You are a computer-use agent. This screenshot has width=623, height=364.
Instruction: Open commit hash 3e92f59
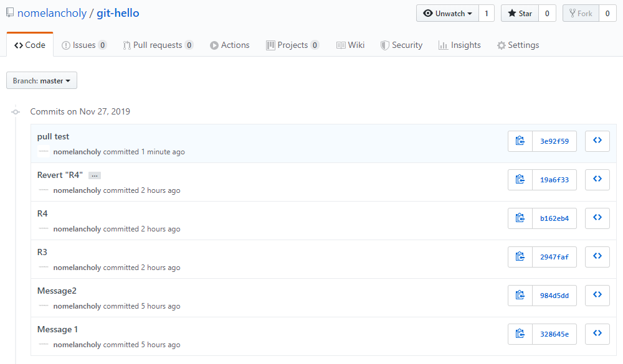554,141
